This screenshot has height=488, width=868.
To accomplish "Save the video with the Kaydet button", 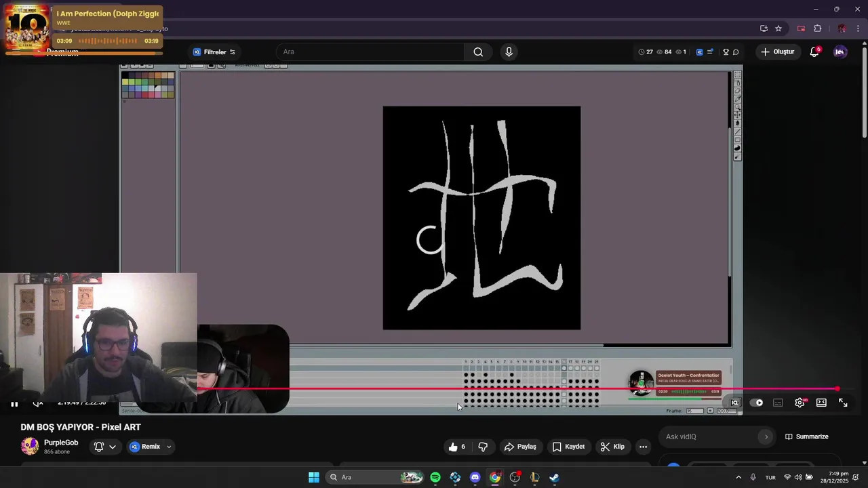I will pos(568,447).
